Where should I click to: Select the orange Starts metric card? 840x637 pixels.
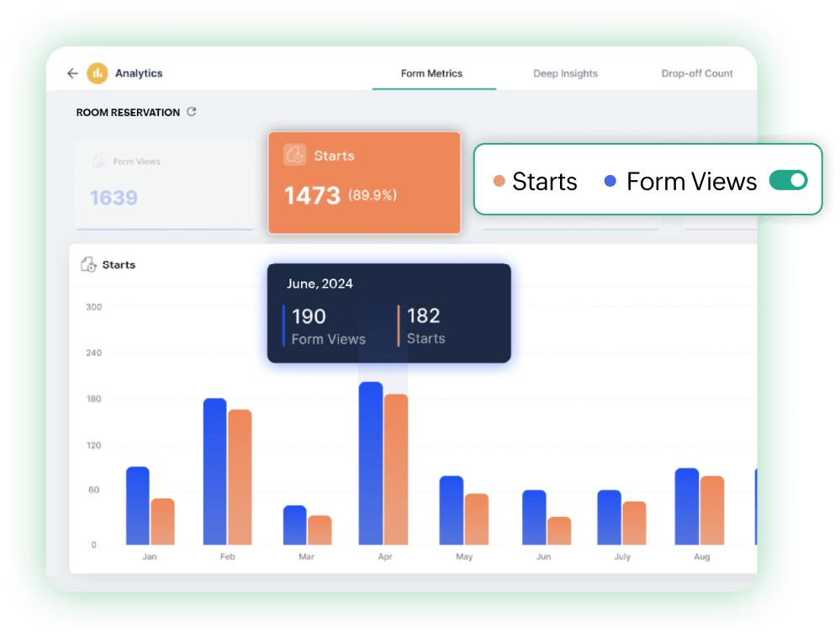click(364, 183)
